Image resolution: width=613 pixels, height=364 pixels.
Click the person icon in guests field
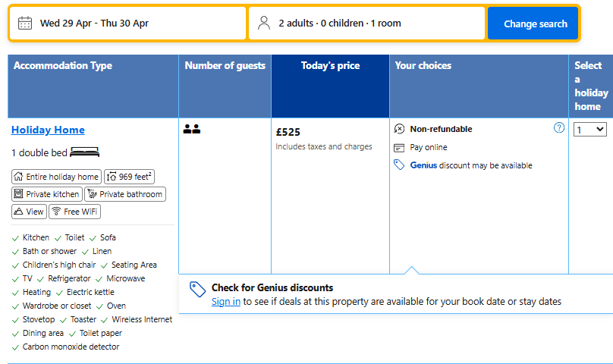point(263,23)
